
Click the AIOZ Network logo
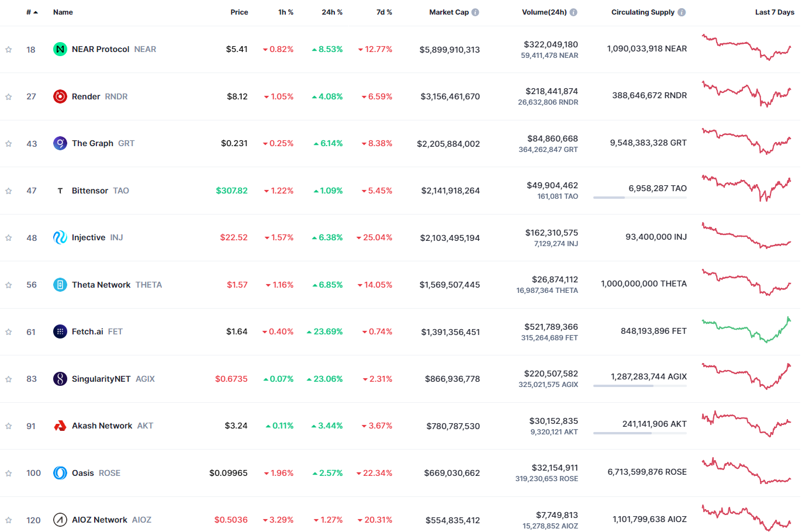coord(60,520)
